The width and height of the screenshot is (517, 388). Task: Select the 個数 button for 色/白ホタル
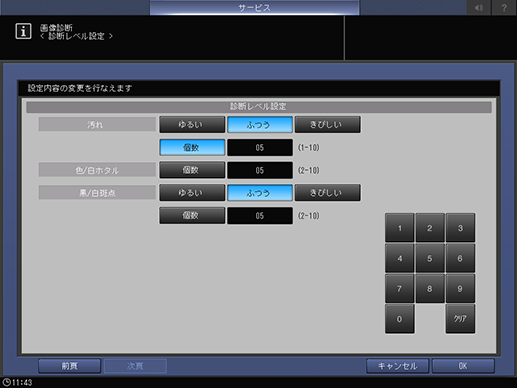tap(192, 170)
